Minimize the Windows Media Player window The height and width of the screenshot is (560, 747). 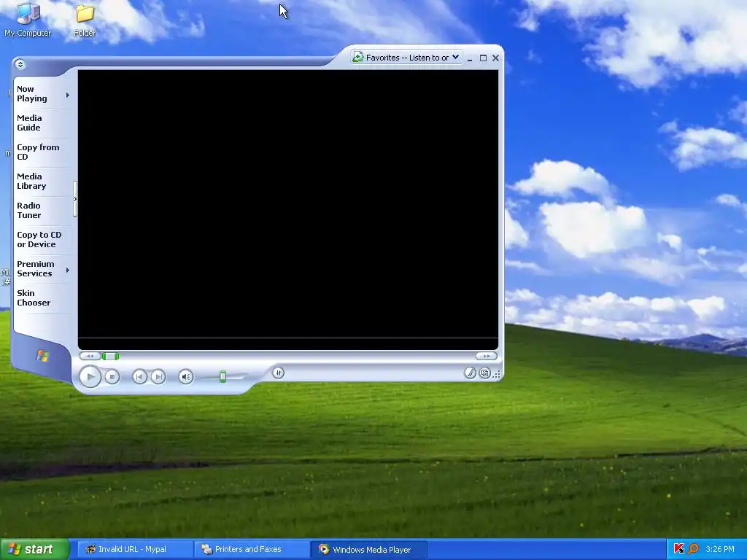pyautogui.click(x=470, y=58)
